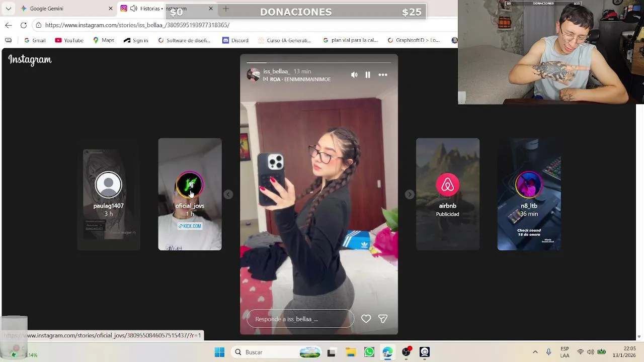Image resolution: width=644 pixels, height=362 pixels.
Task: Click the leftmost bookmarks bar icon
Action: (8, 40)
